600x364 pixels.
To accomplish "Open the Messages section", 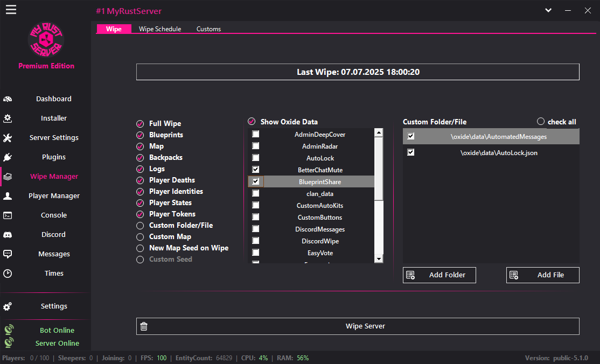I will [53, 254].
